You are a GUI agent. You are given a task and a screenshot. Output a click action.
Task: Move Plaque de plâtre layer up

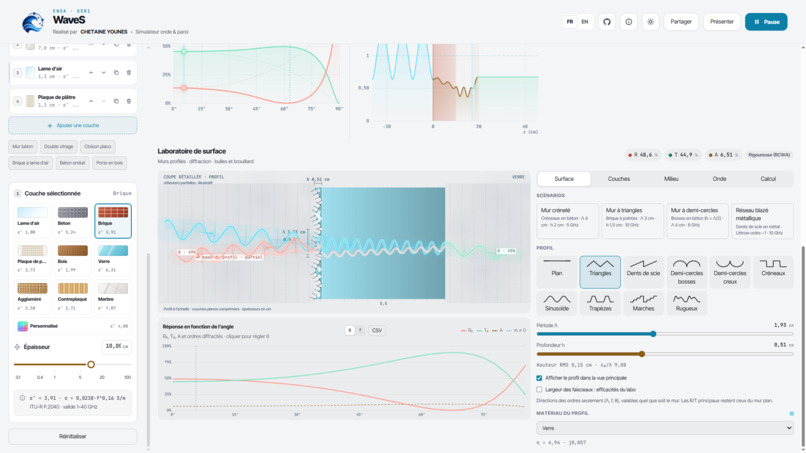91,101
